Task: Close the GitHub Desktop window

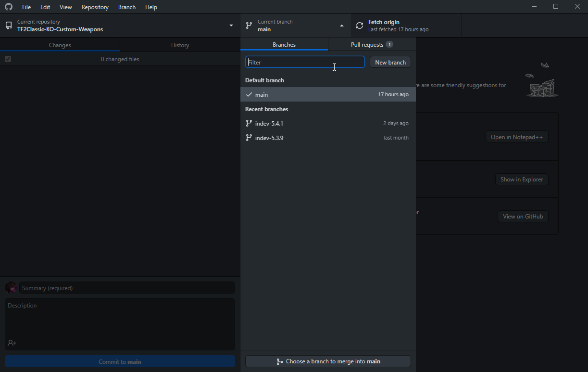Action: 577,7
